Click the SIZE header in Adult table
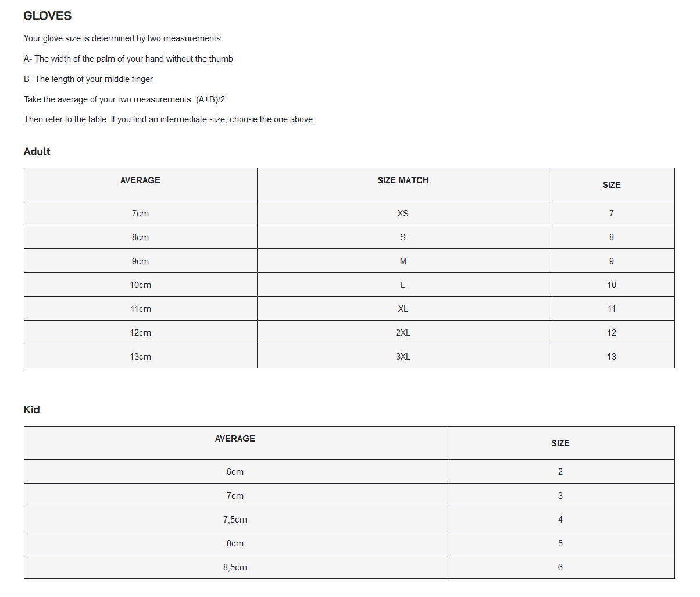The width and height of the screenshot is (700, 597). click(612, 185)
